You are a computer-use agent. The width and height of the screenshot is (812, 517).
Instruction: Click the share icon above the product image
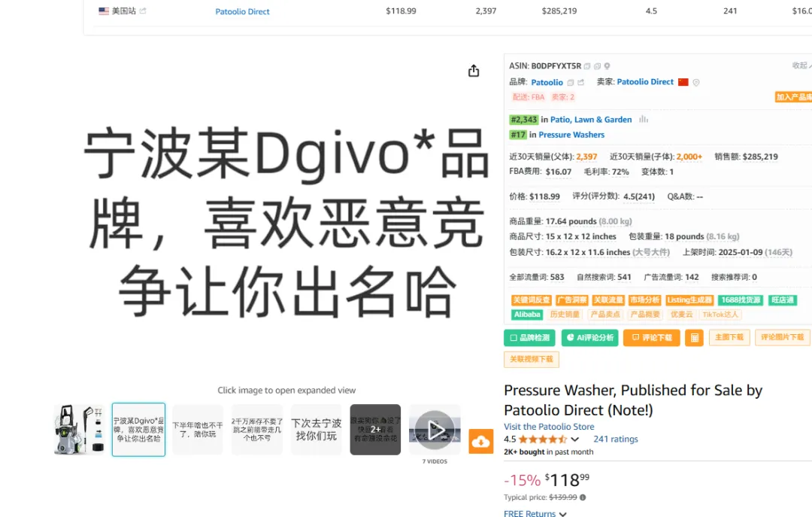(x=474, y=71)
